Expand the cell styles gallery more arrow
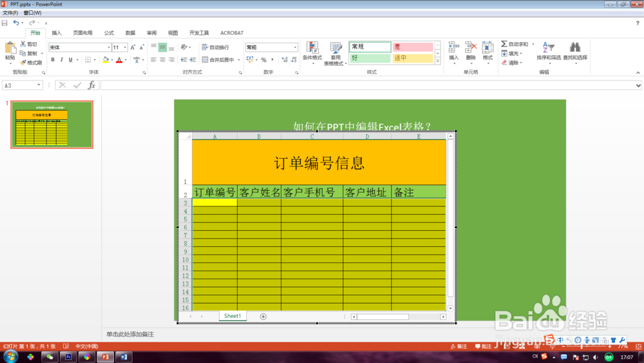This screenshot has height=363, width=644. click(x=438, y=61)
